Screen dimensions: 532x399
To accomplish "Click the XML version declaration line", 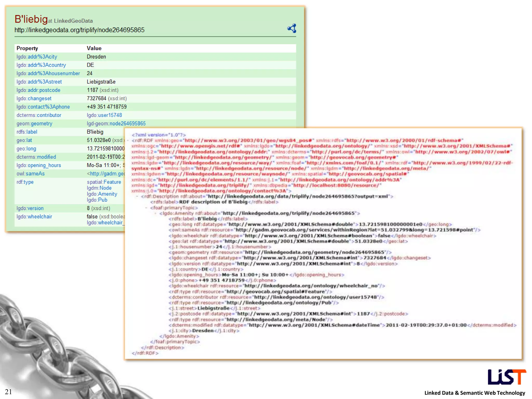I will point(158,135).
